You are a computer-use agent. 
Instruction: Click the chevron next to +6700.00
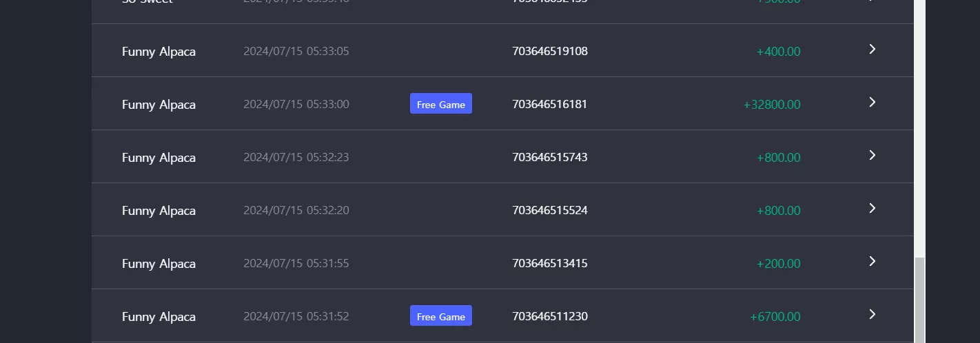coord(872,315)
